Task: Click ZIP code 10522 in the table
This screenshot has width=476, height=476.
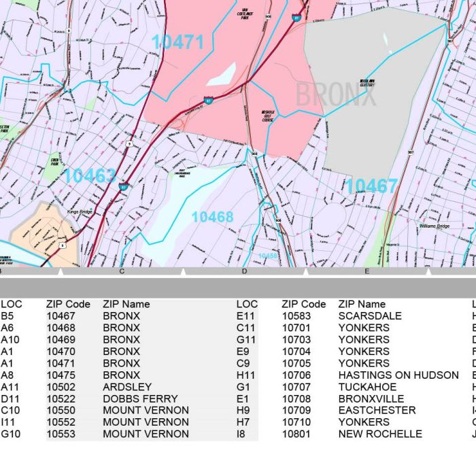Action: click(61, 399)
